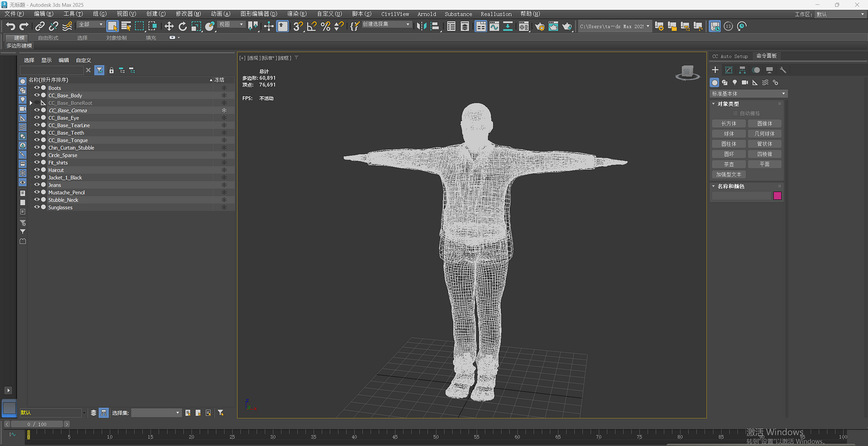868x446 pixels.
Task: Switch to the Utilities wrench panel
Action: tap(783, 70)
